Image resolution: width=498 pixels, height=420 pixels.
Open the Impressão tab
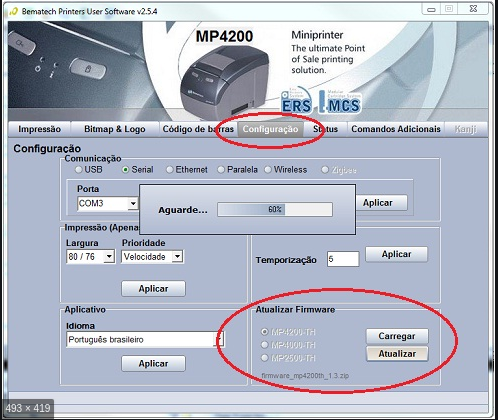tap(39, 129)
